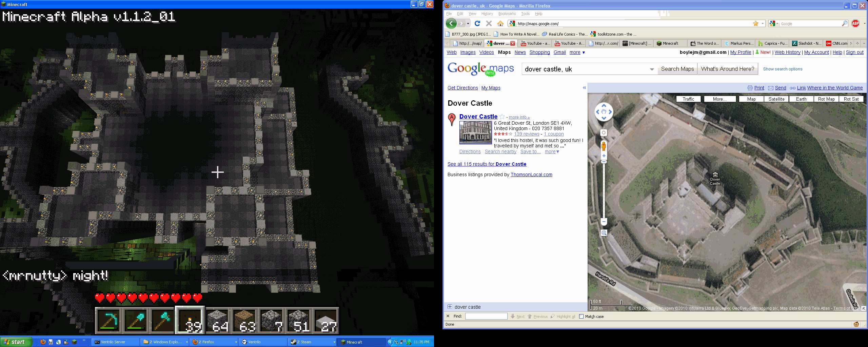This screenshot has height=347, width=868.
Task: Reload the Google Maps page
Action: click(477, 23)
